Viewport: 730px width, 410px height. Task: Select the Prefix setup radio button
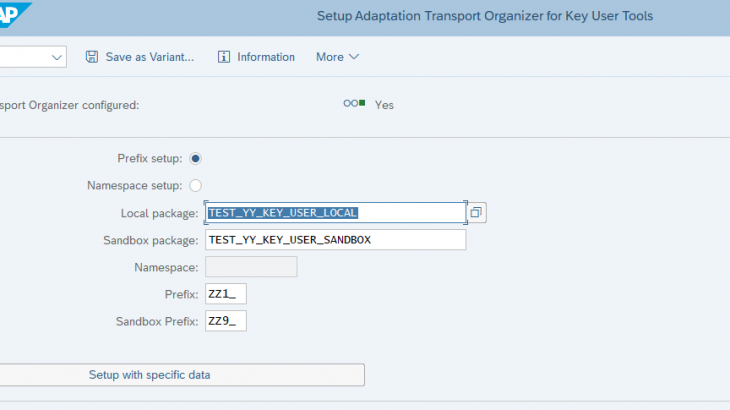195,158
